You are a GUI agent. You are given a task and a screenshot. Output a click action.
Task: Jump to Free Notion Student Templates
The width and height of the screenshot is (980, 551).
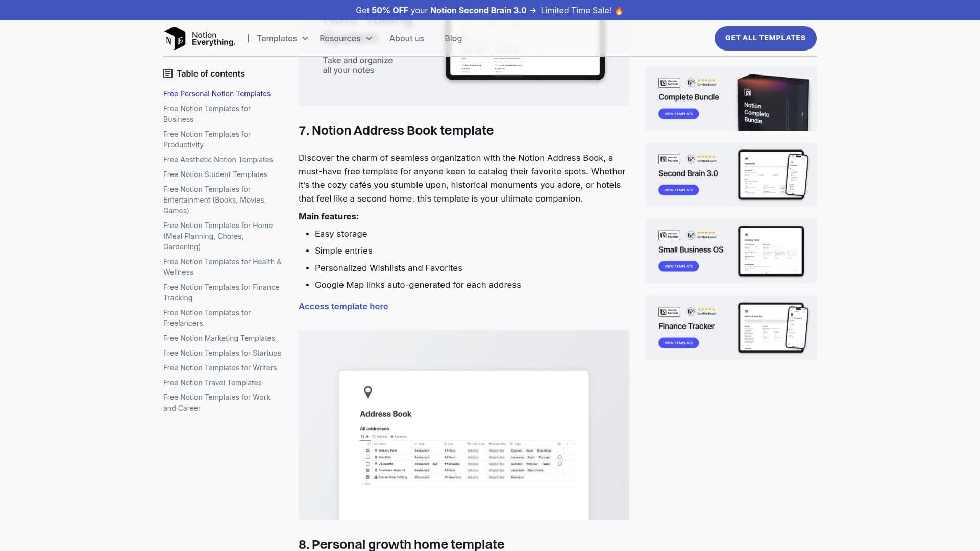point(215,174)
